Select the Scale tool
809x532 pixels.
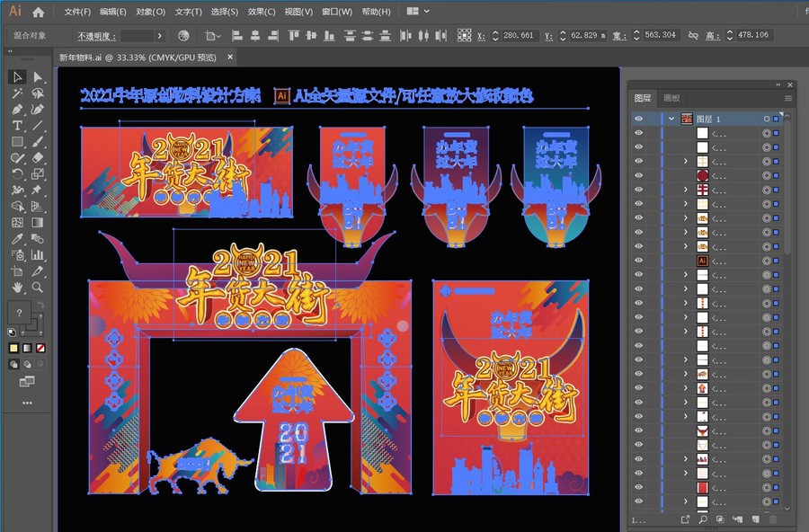pyautogui.click(x=37, y=174)
